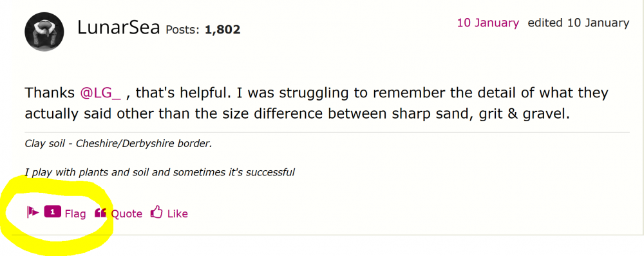Choose the Quote text link
Image resolution: width=644 pixels, height=256 pixels.
coord(127,214)
